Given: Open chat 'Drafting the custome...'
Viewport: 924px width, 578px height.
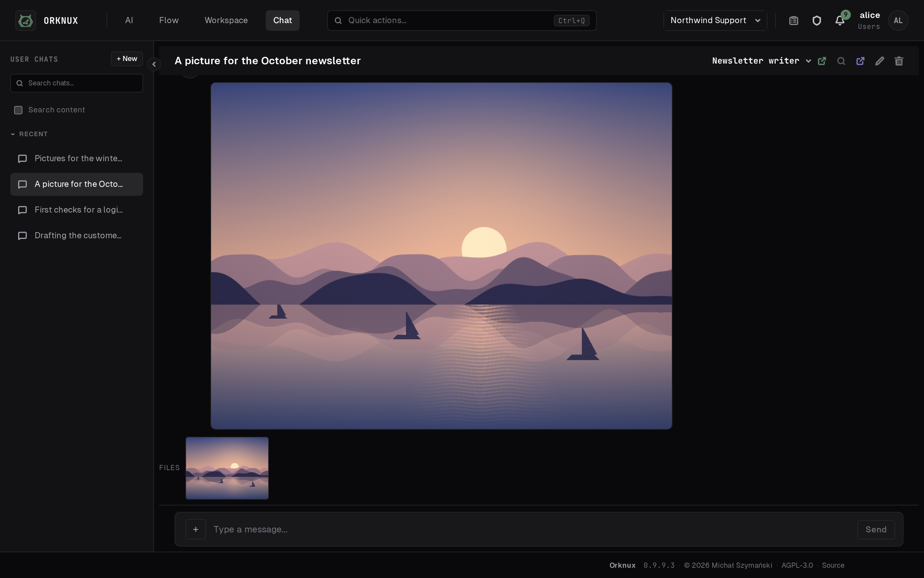Looking at the screenshot, I should click(77, 235).
